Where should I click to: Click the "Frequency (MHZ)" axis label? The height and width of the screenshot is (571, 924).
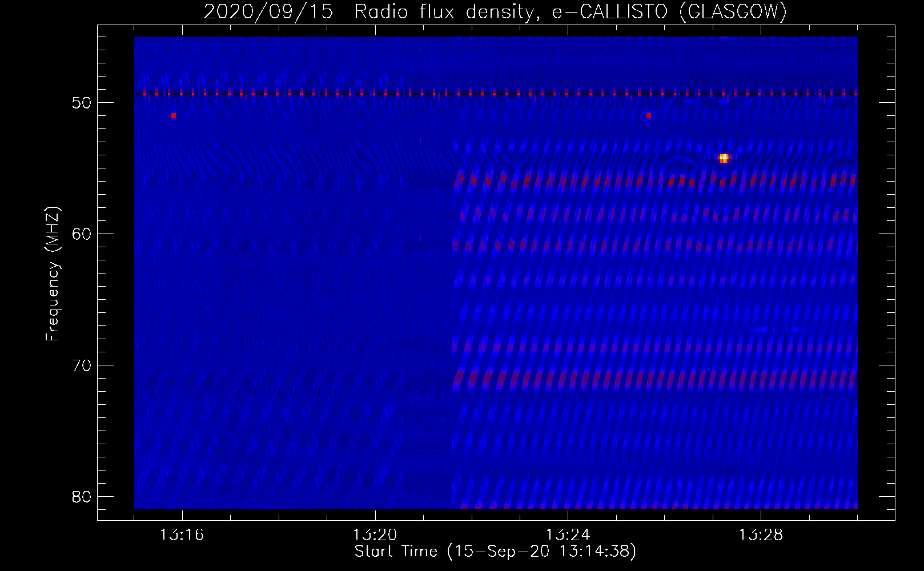click(53, 274)
